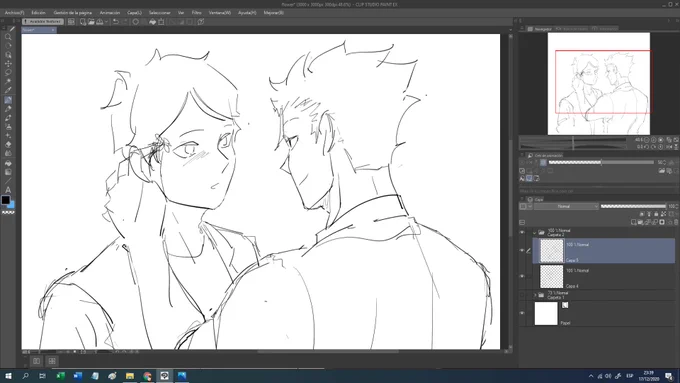Click the New file command bar icon
Screen dimensions: 680x383
82,22
